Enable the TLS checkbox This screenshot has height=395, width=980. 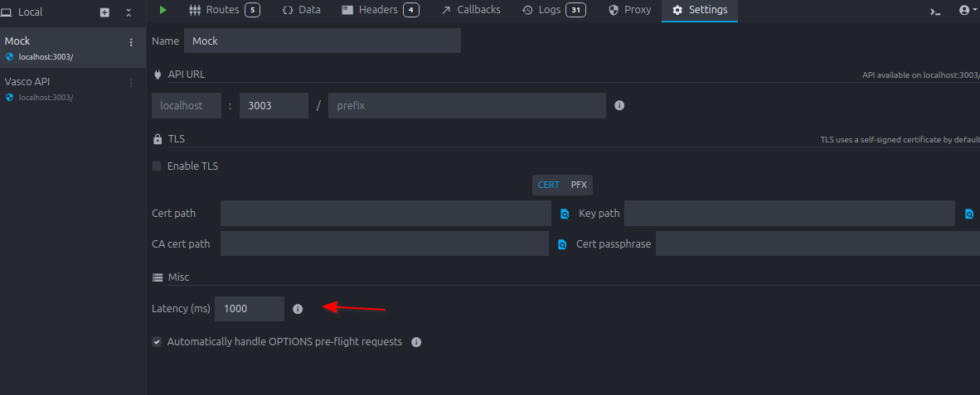(157, 166)
